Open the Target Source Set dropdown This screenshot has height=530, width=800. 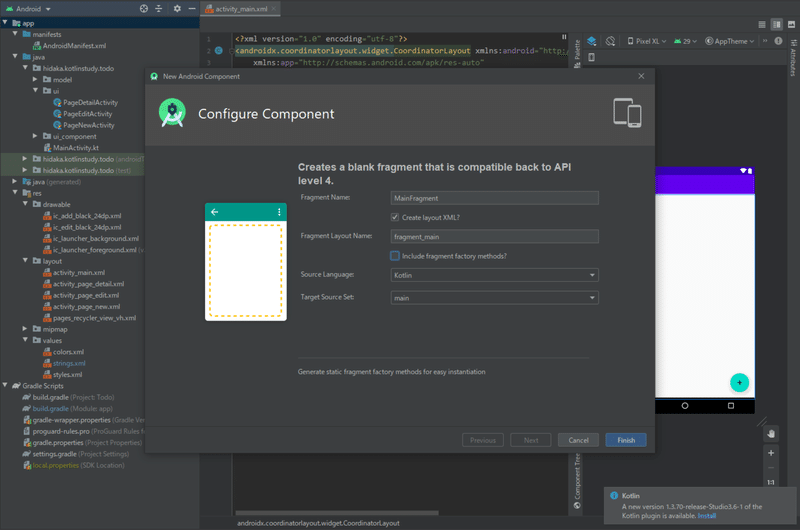click(494, 298)
